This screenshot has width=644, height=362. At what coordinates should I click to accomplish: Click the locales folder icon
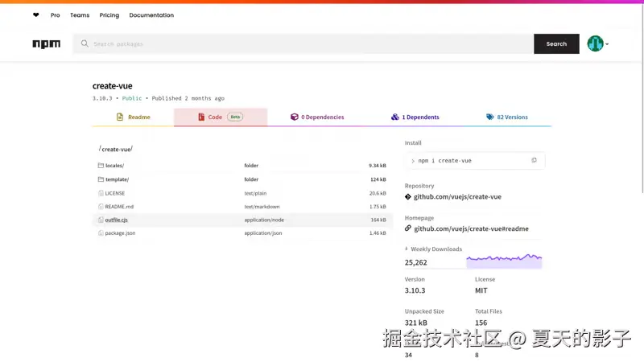click(101, 166)
